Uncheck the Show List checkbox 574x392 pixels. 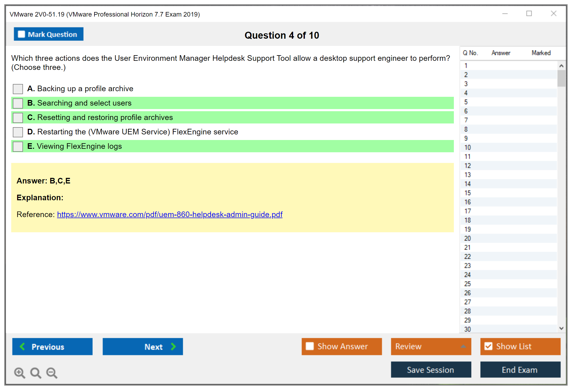pos(488,346)
